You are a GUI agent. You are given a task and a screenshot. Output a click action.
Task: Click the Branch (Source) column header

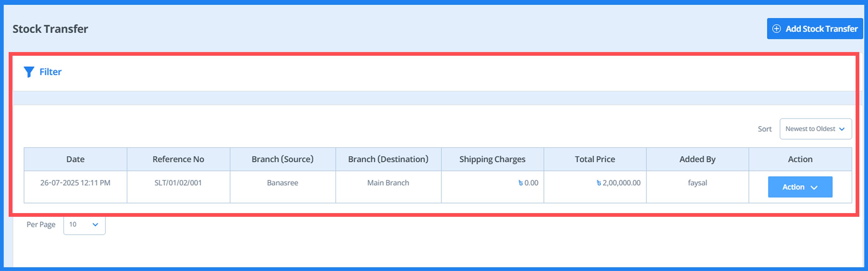282,159
